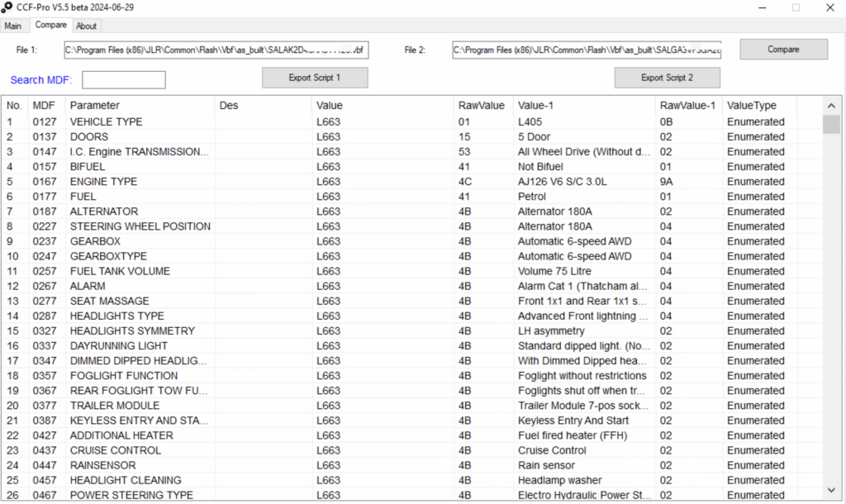Screen dimensions: 846x504
Task: Switch to the Main tab
Action: (x=14, y=26)
